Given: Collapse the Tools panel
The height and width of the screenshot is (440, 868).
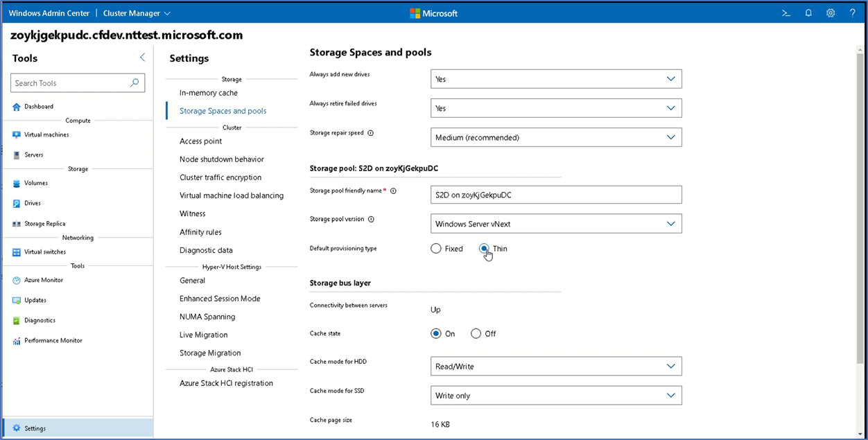Looking at the screenshot, I should 142,58.
